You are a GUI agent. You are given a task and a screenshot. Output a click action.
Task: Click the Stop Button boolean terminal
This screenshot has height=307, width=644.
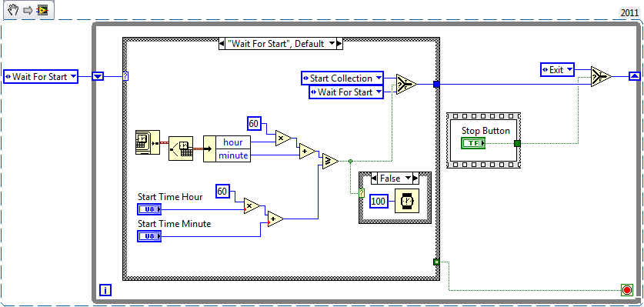pos(472,143)
